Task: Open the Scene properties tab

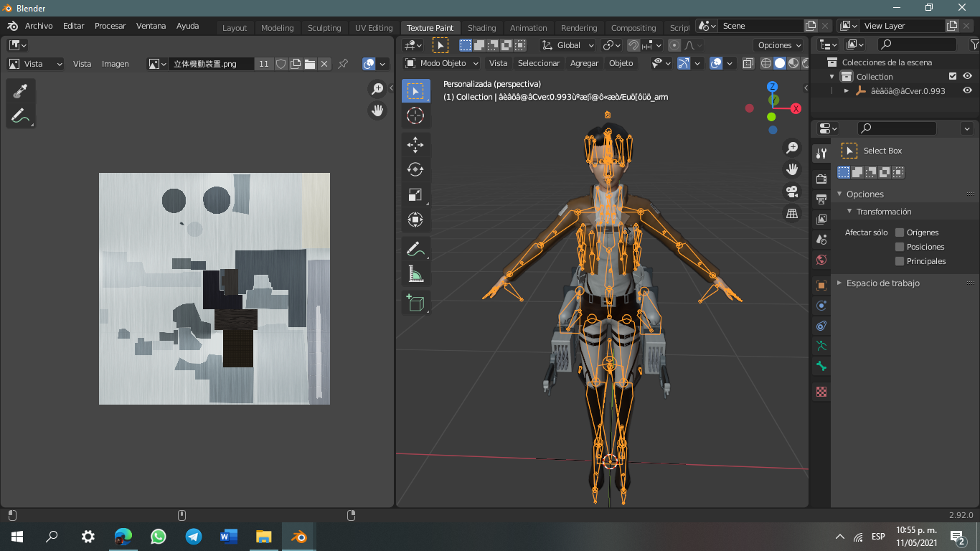Action: (x=821, y=239)
